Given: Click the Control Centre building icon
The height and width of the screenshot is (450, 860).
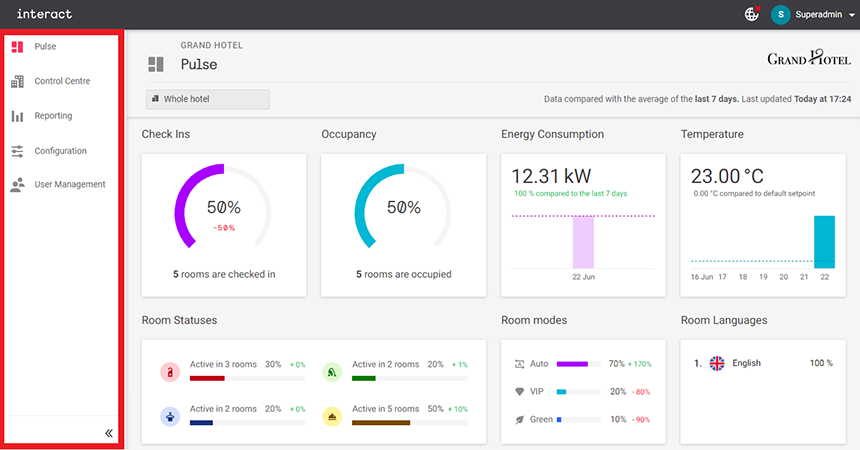Looking at the screenshot, I should coord(17,81).
